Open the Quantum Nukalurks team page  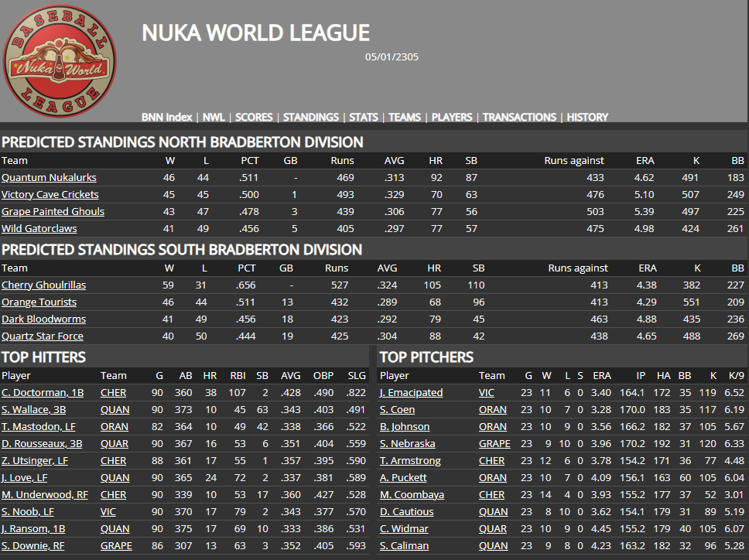49,178
